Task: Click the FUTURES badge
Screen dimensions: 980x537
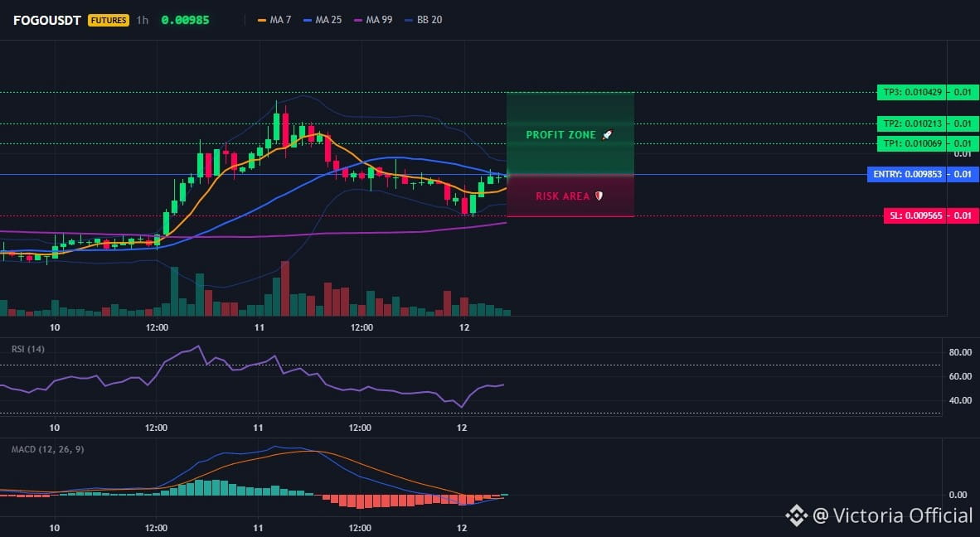Action: 108,20
